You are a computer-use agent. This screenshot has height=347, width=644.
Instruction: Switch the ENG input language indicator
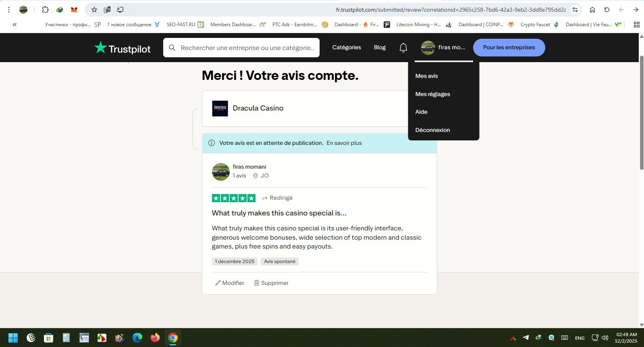(x=580, y=338)
